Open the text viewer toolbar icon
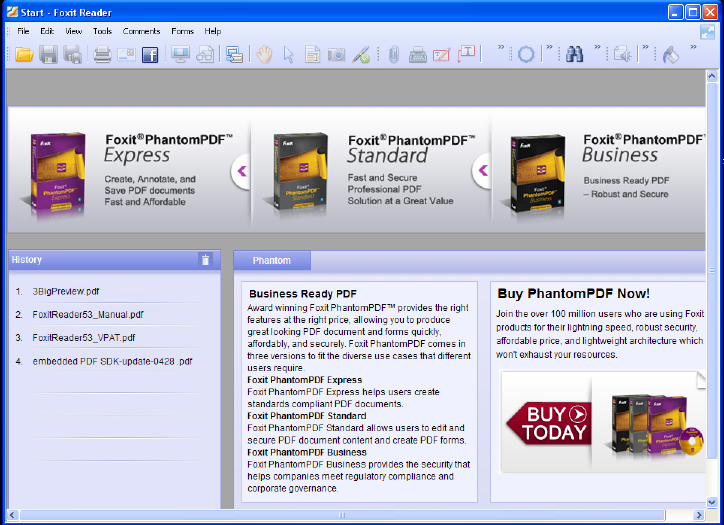724x525 pixels. [x=234, y=54]
